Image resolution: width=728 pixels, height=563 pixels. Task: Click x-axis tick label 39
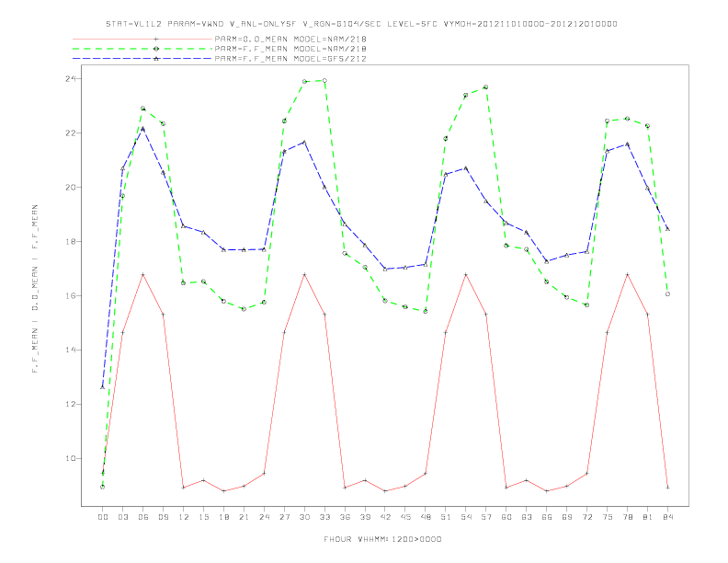tap(365, 517)
